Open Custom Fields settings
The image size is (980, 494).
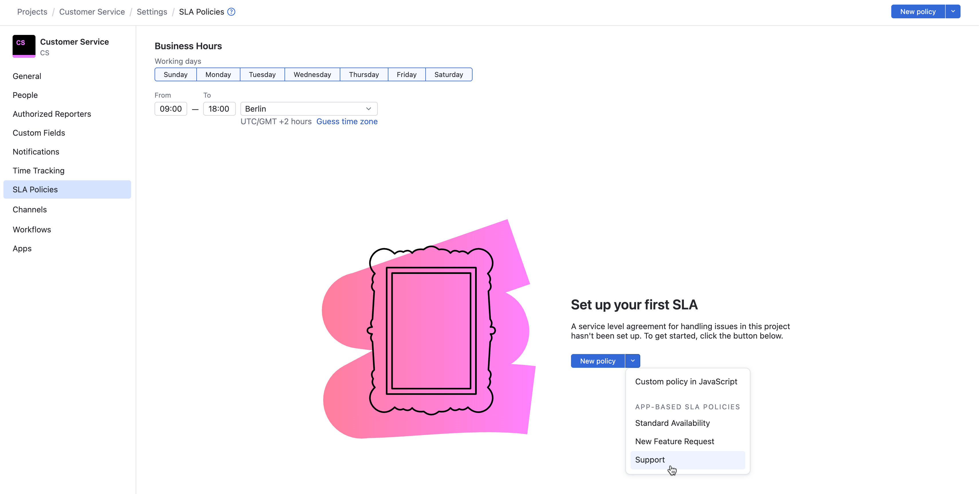click(67, 133)
